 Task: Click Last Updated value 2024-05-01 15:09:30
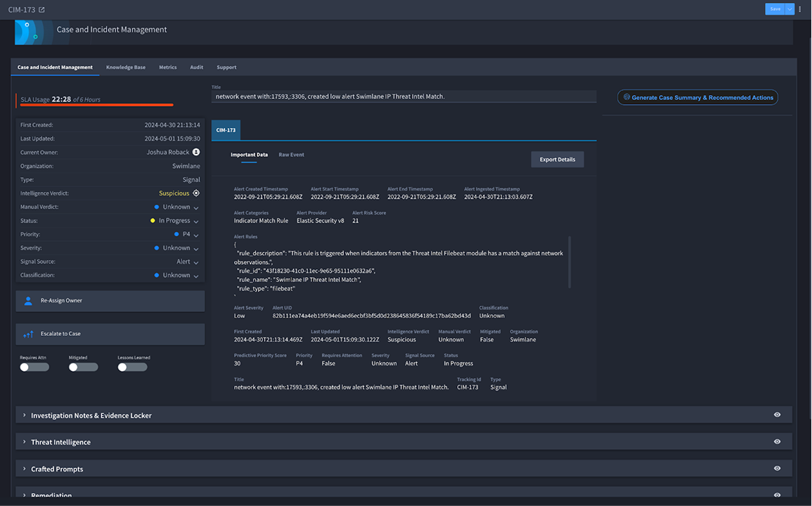pos(172,138)
